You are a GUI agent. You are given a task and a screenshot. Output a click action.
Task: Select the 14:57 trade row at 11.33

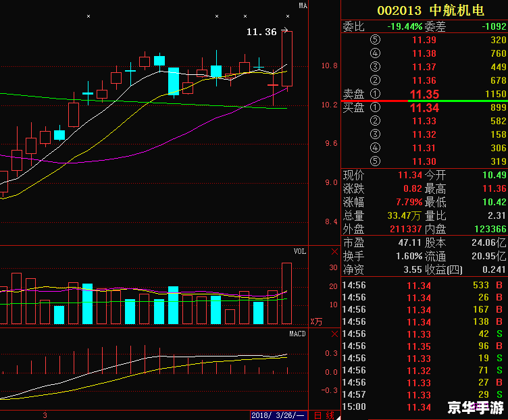(423, 395)
